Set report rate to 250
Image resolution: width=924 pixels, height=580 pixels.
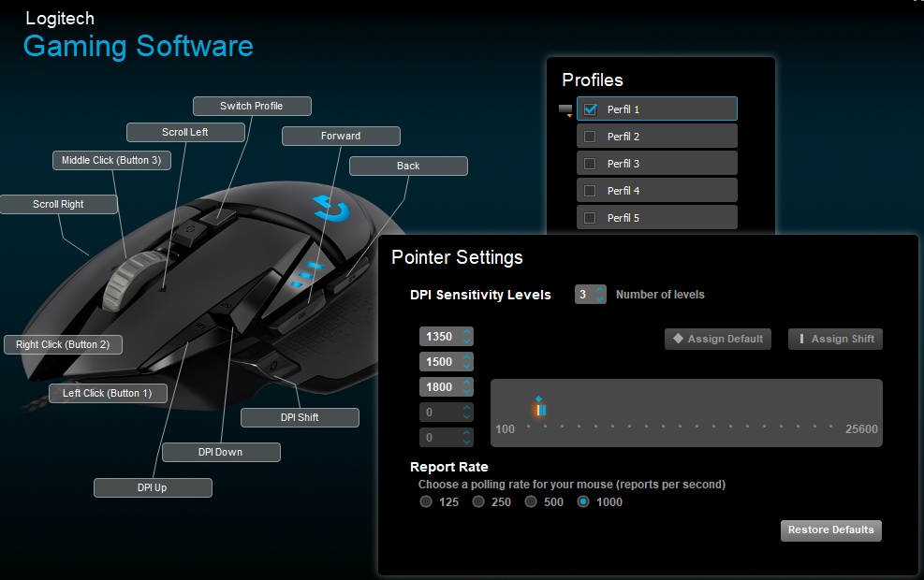(478, 501)
